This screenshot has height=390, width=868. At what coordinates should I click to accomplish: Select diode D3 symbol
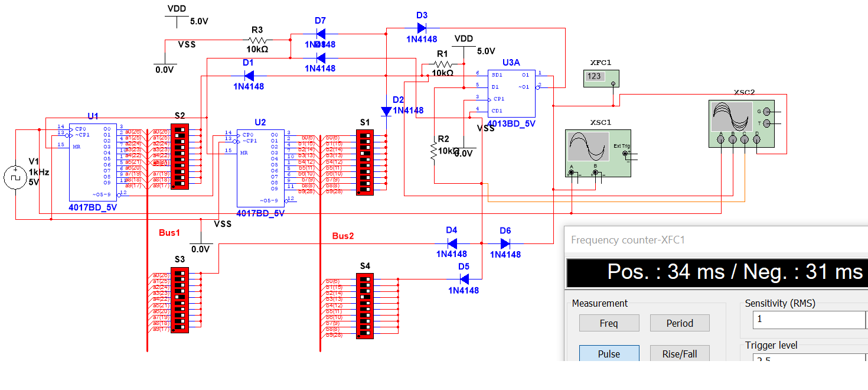coord(422,28)
